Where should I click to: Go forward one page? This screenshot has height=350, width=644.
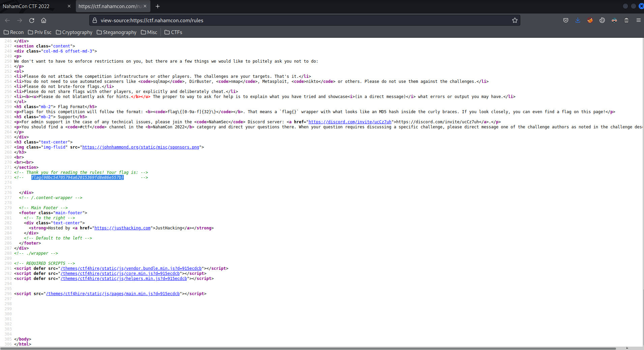(20, 21)
